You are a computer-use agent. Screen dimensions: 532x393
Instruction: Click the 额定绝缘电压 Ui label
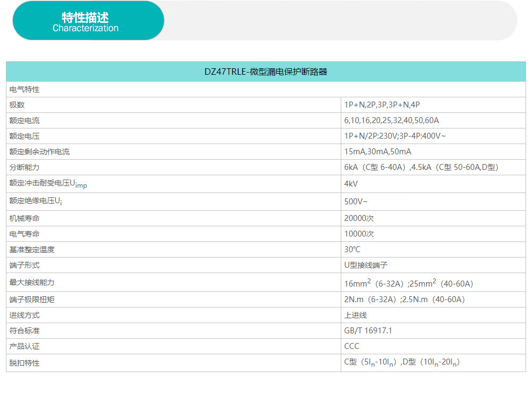[x=40, y=202]
